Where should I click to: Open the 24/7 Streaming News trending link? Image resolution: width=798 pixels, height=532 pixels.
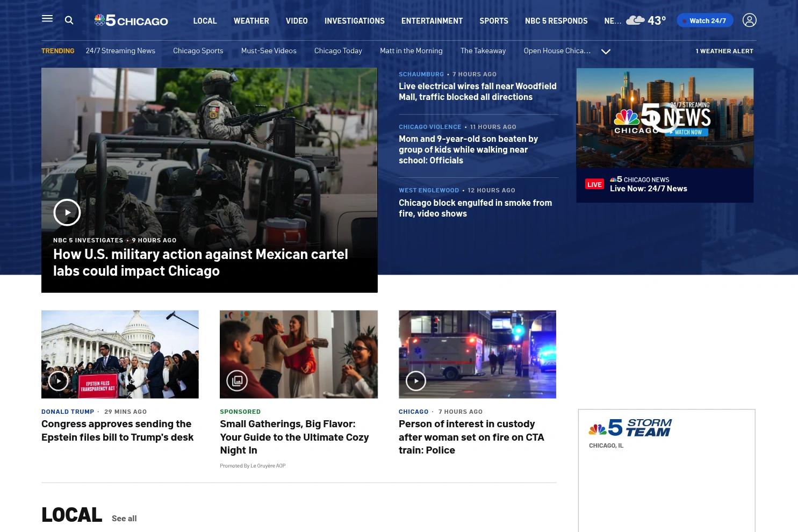(120, 51)
